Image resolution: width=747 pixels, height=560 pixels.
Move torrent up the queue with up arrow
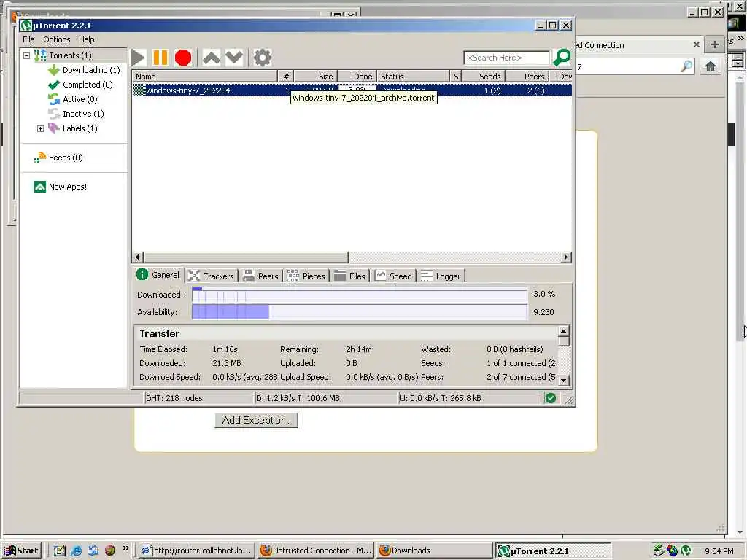(212, 58)
